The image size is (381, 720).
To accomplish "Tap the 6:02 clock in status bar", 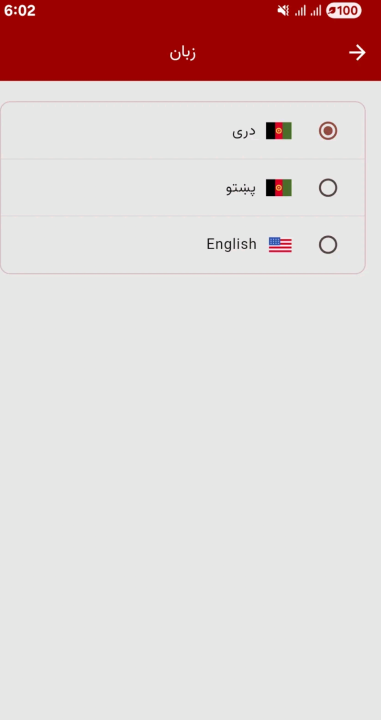I will click(20, 11).
